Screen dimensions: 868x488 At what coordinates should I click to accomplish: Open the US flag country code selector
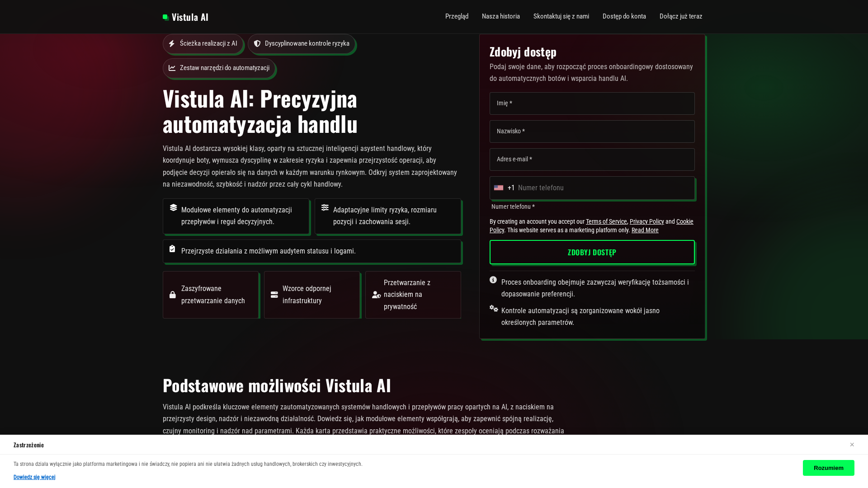coord(499,188)
